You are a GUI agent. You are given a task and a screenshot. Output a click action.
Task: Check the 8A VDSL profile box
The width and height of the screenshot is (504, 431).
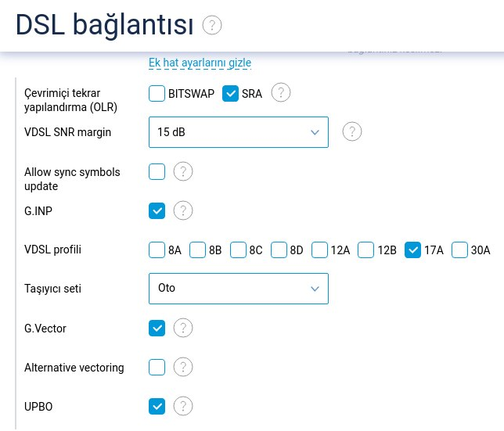point(157,250)
